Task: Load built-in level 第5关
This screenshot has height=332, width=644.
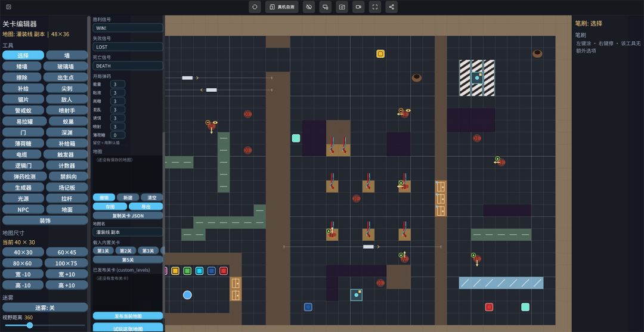Action: click(x=128, y=260)
